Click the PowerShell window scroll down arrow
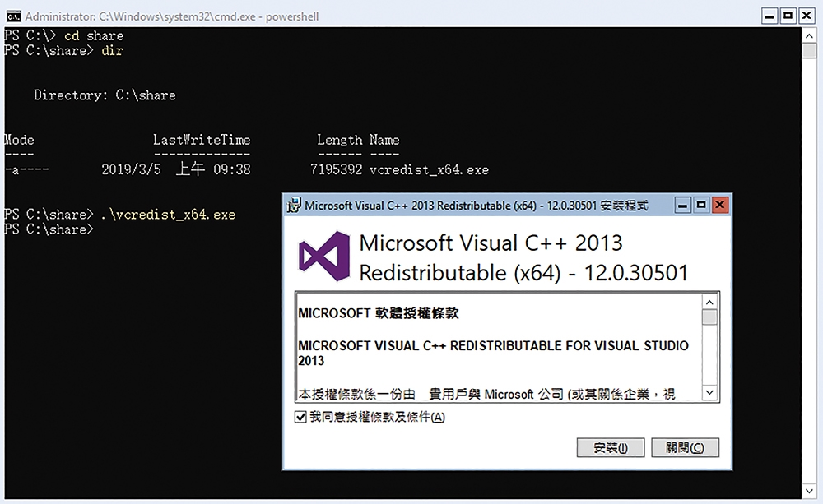This screenshot has height=504, width=823. point(809,492)
